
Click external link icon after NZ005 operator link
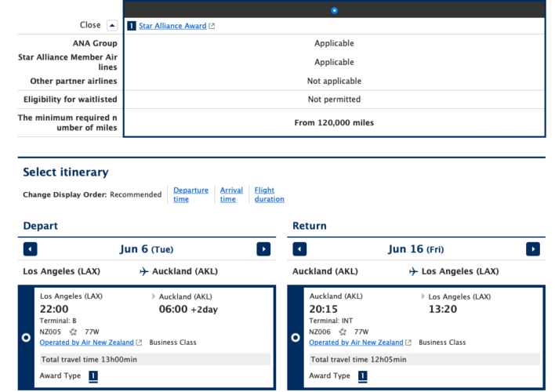(139, 343)
